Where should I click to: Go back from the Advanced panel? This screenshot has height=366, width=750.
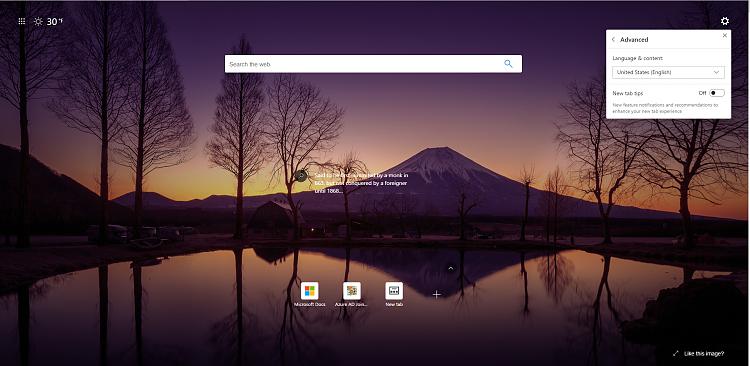[x=613, y=40]
